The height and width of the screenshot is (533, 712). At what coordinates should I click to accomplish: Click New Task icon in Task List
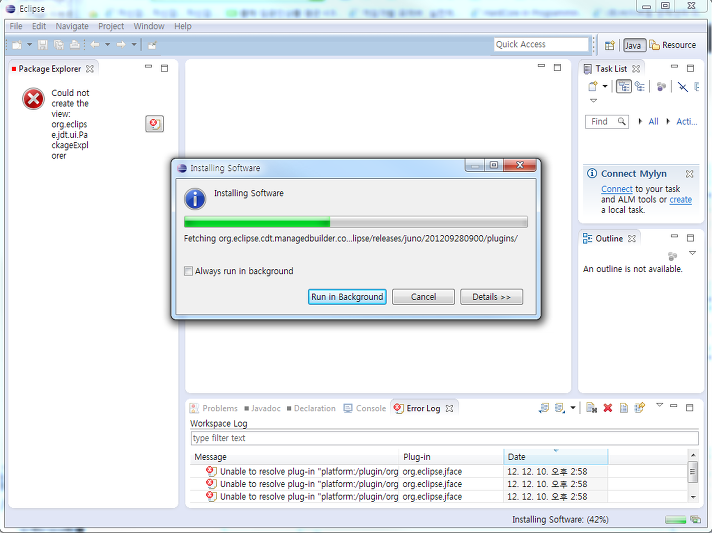click(593, 86)
